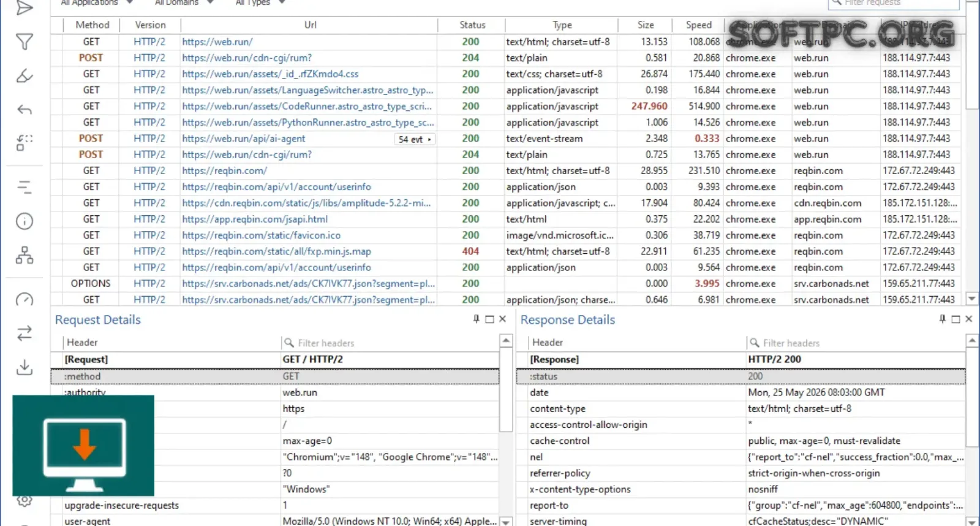
Task: Select the :method row in Request Details
Action: click(x=275, y=376)
